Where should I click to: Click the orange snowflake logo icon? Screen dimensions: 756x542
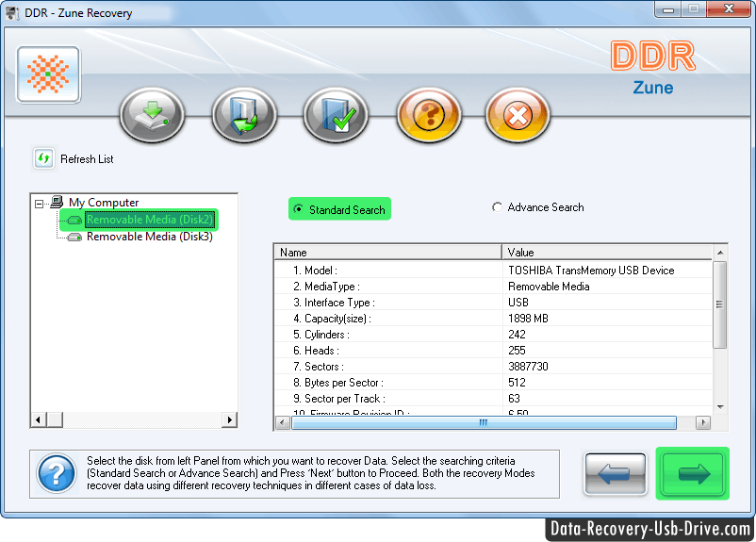point(48,74)
